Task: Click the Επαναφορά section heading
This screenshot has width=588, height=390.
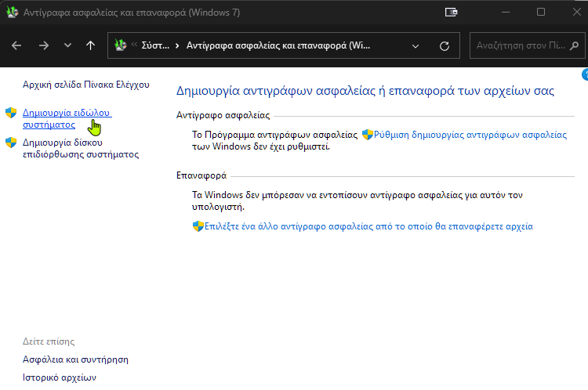Action: pyautogui.click(x=201, y=175)
